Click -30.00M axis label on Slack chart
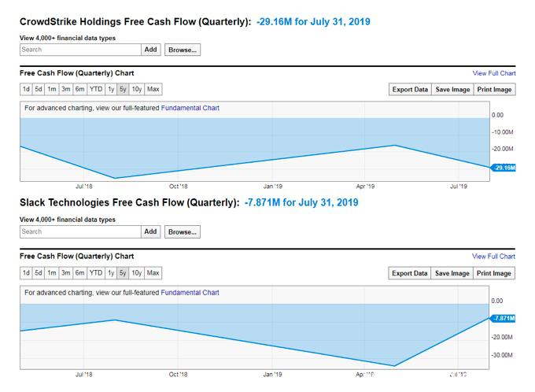 [502, 355]
